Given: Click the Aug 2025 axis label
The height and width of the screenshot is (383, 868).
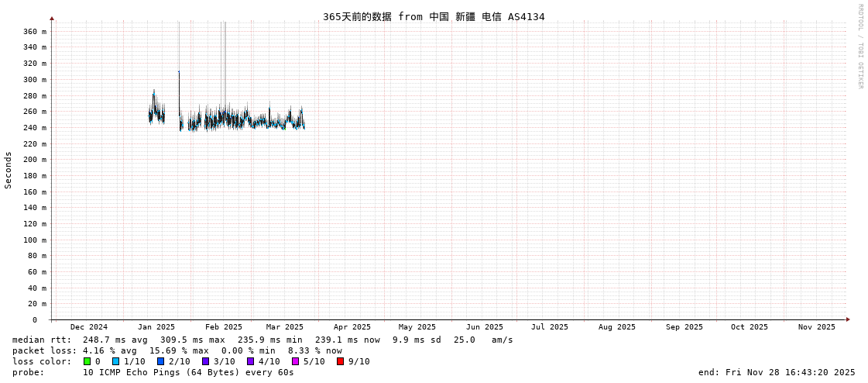Looking at the screenshot, I should coord(616,327).
